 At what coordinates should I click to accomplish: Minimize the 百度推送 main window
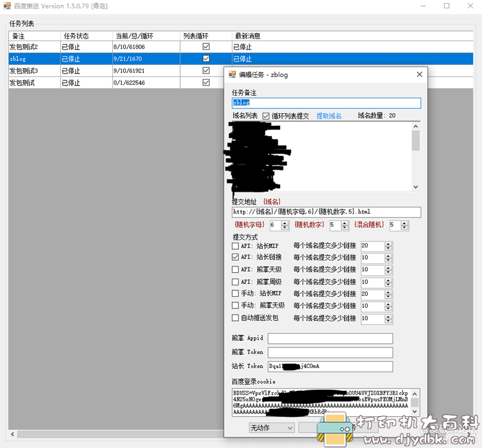[x=424, y=6]
